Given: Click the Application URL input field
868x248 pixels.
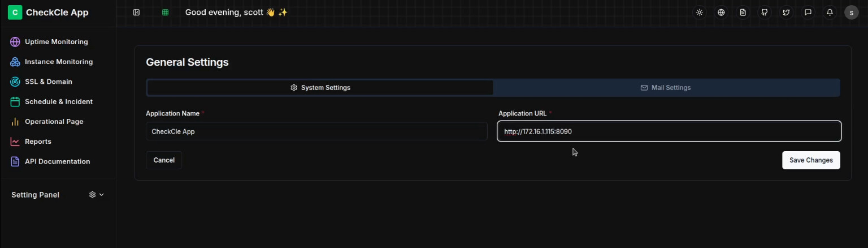Looking at the screenshot, I should [669, 131].
